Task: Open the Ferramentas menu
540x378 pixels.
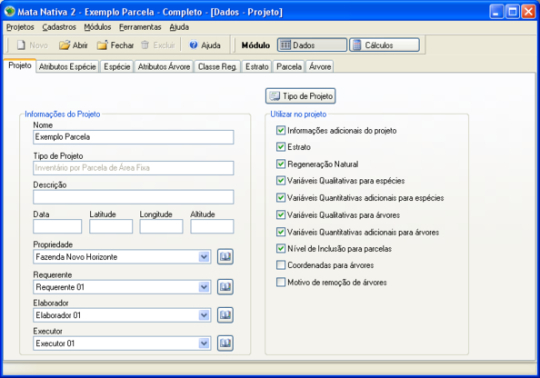Action: (140, 27)
